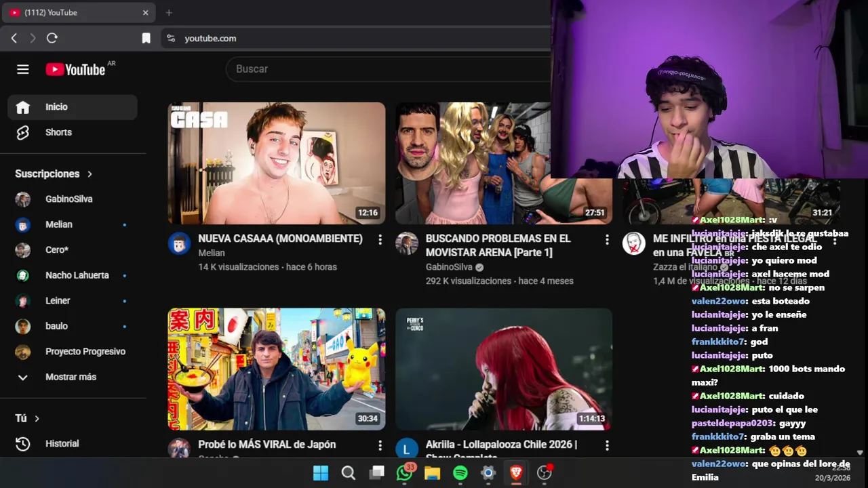Viewport: 868px width, 488px height.
Task: Click the chat scroll-down arrow
Action: [x=860, y=453]
